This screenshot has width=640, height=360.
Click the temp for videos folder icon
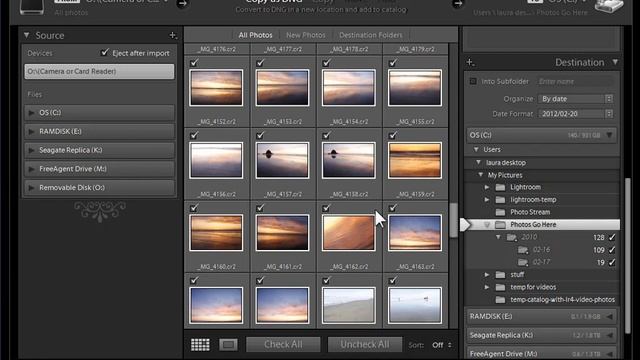[500, 287]
